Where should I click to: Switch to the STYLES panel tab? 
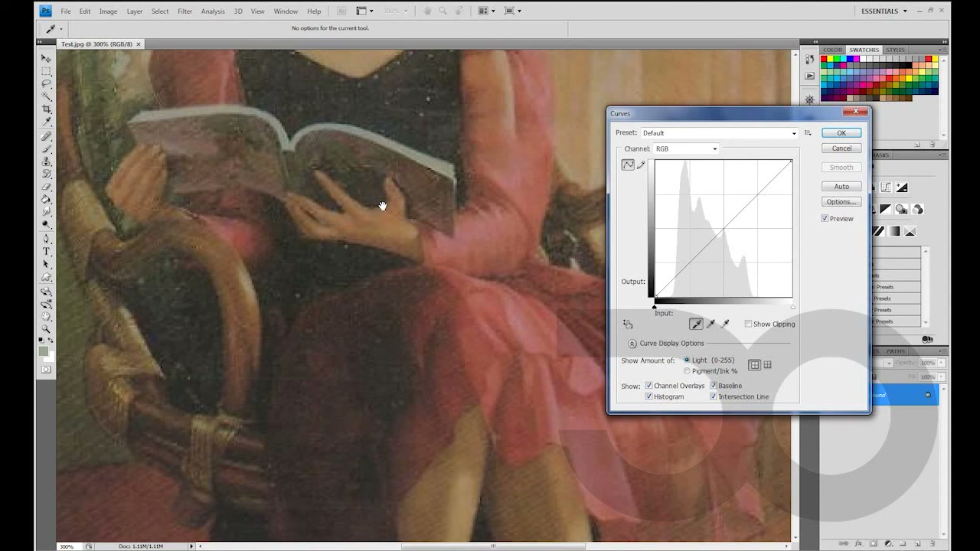coord(895,50)
